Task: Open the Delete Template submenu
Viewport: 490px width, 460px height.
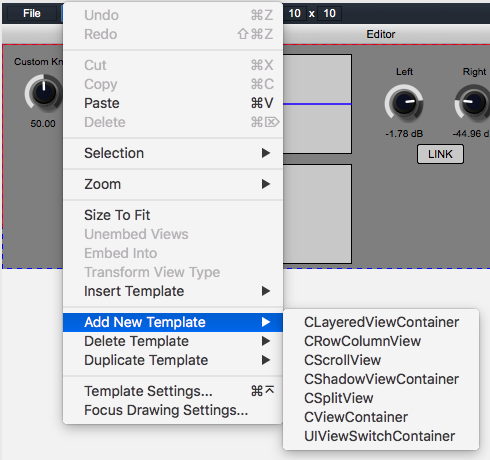Action: pos(173,341)
